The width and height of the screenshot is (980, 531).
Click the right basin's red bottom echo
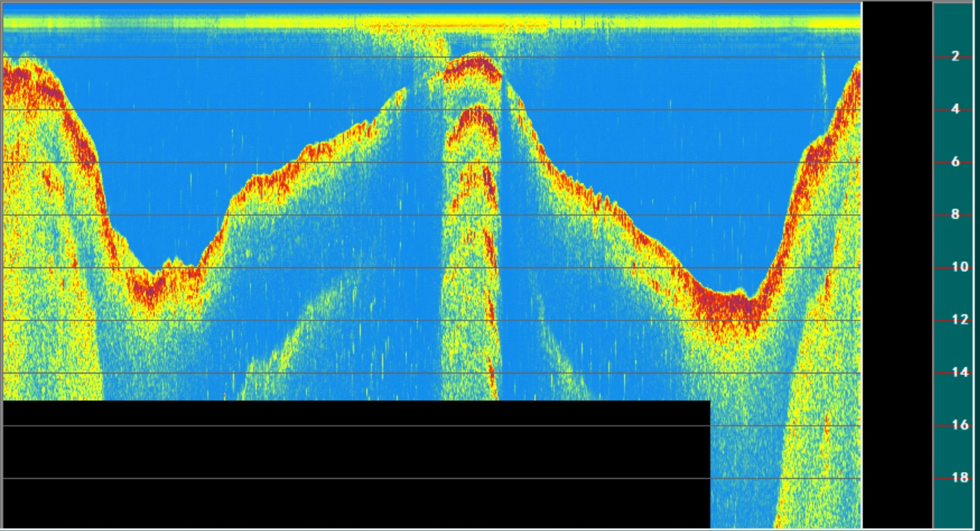728,306
